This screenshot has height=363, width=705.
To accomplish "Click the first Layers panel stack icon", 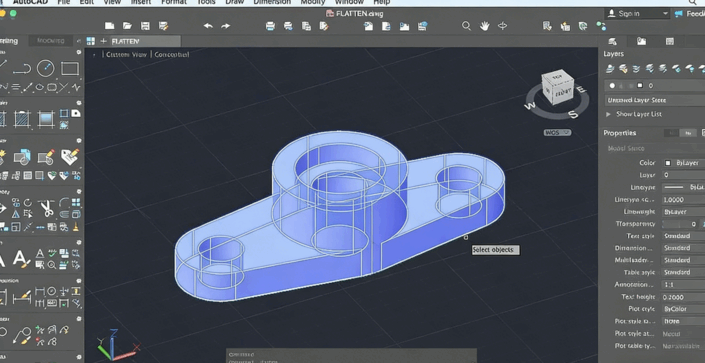I will (610, 68).
